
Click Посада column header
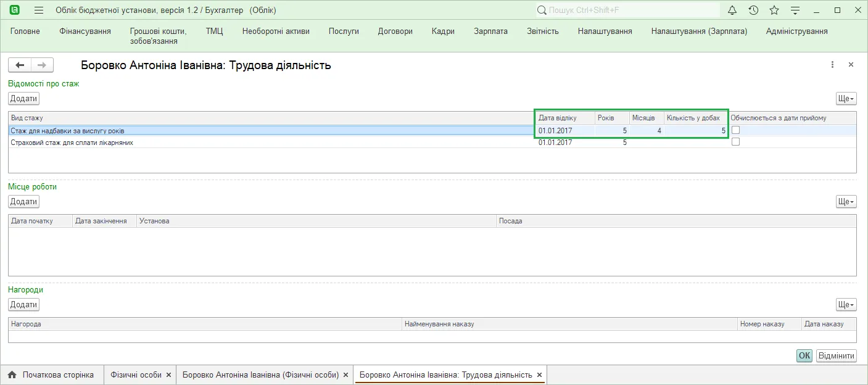(x=676, y=221)
